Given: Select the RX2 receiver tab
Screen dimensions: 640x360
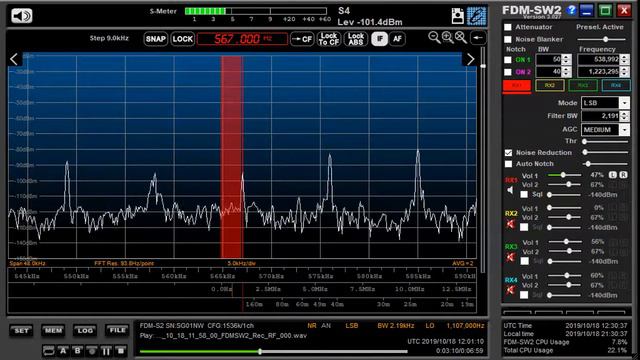Looking at the screenshot, I should click(x=549, y=85).
